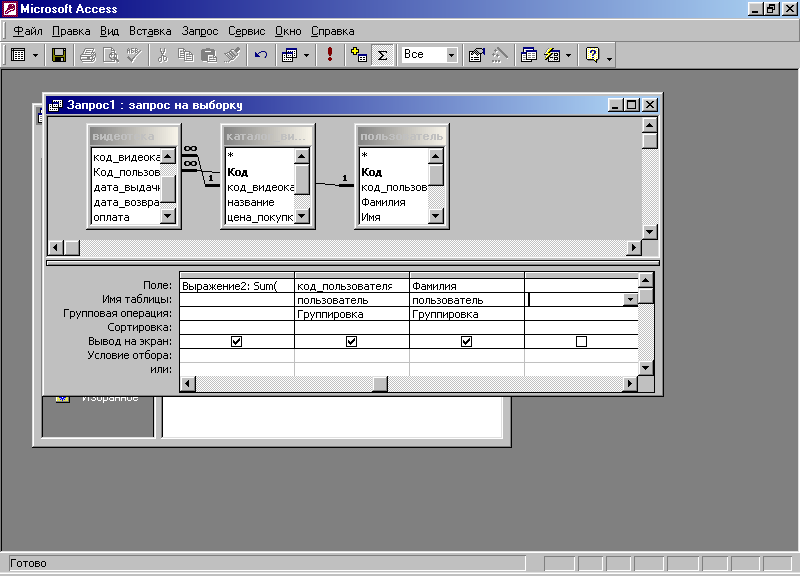The image size is (800, 576).
Task: Toggle the Totals (Sigma) button
Action: point(382,55)
